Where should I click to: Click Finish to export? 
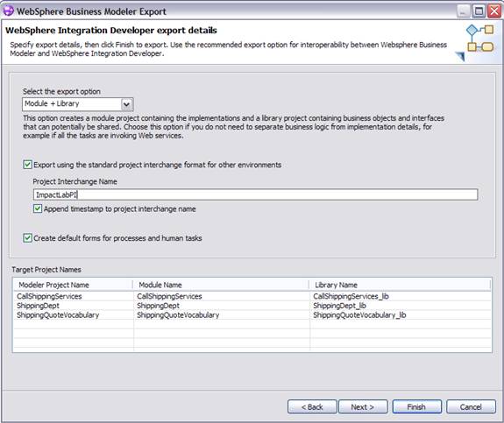click(417, 407)
